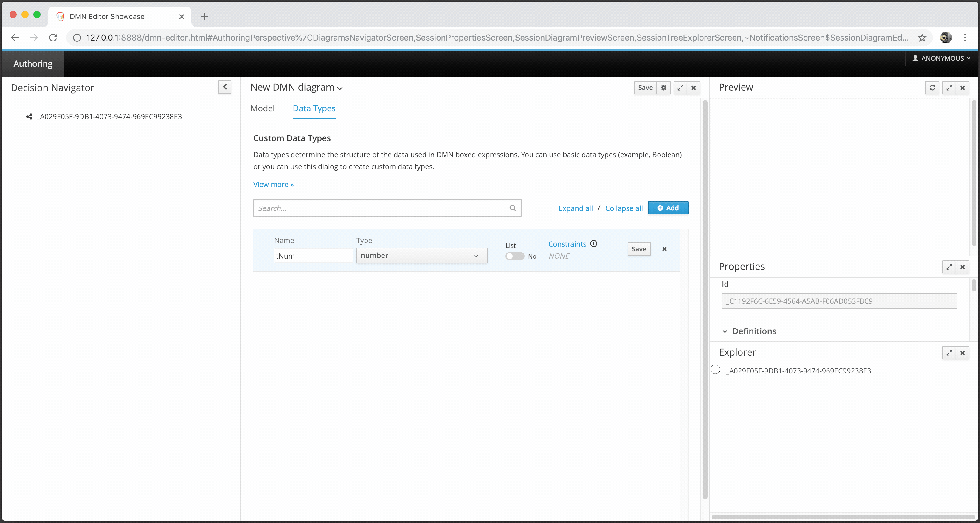Click the Constraints info icon
The image size is (980, 523).
point(593,244)
